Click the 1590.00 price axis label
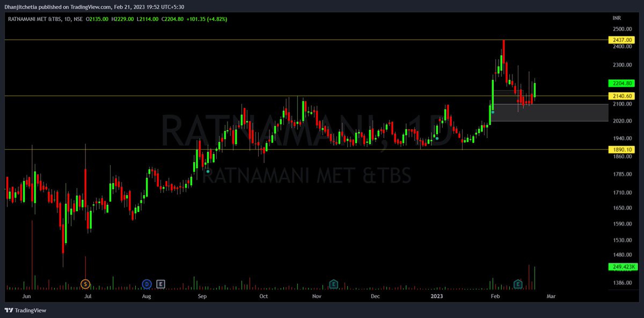Screen dimensions: 644x318 click(621, 224)
